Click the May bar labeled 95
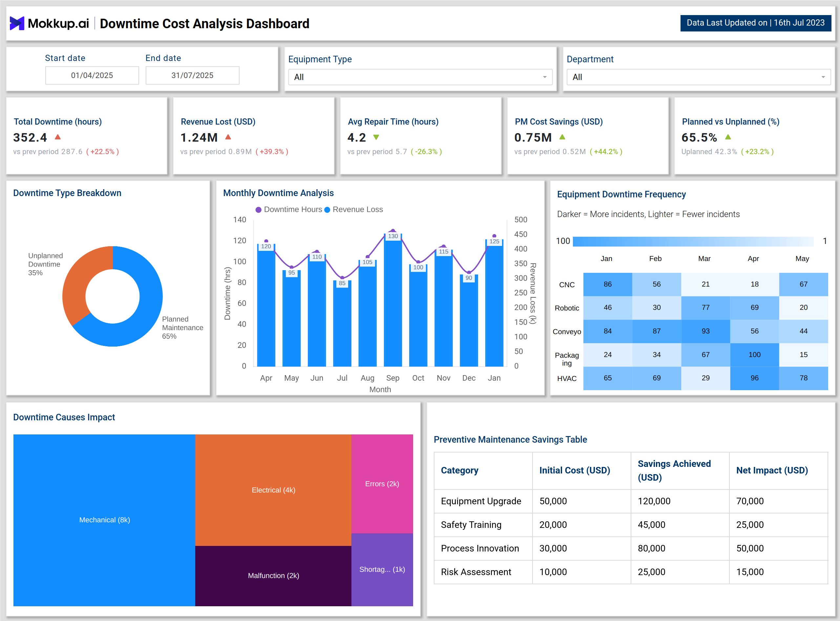840x621 pixels. (x=291, y=318)
